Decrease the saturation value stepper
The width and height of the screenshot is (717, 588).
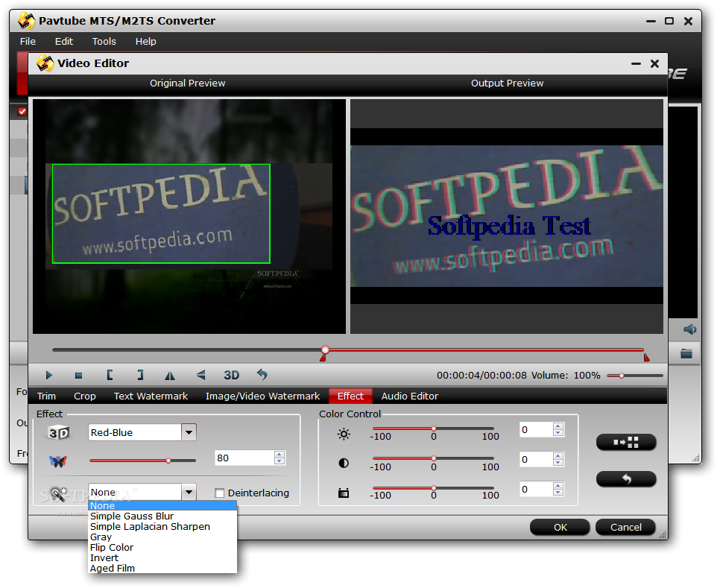pyautogui.click(x=558, y=493)
